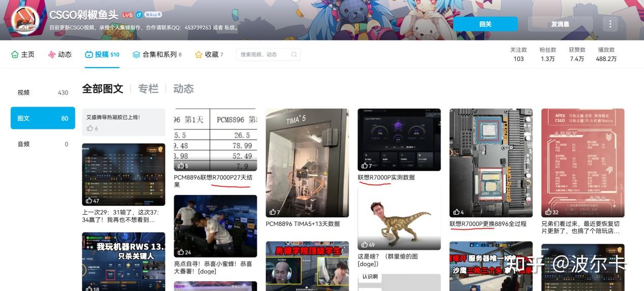Image resolution: width=644 pixels, height=291 pixels.
Task: Open the PCM8896 TIMA5+13天数据 title
Action: pyautogui.click(x=303, y=224)
